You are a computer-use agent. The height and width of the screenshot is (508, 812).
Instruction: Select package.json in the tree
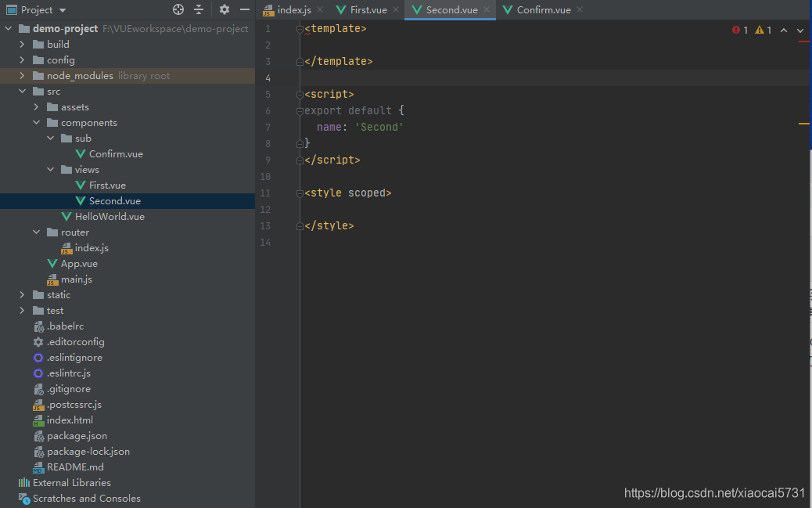coord(77,436)
